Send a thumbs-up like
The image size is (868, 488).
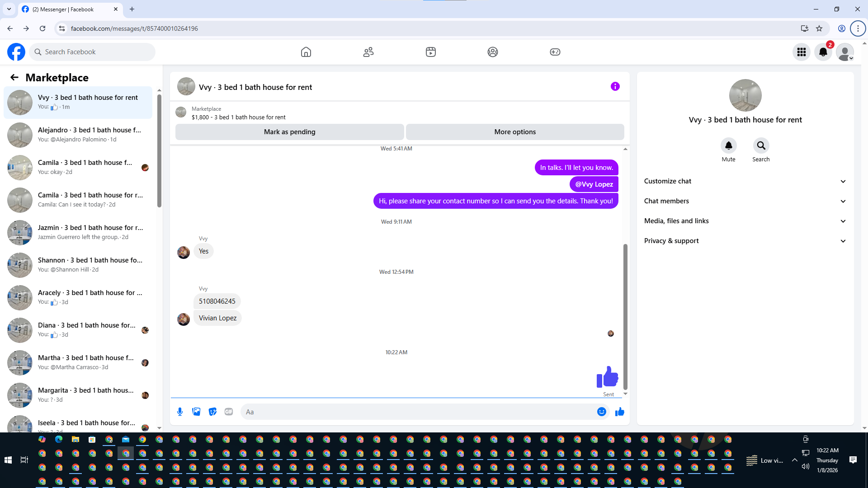(620, 412)
